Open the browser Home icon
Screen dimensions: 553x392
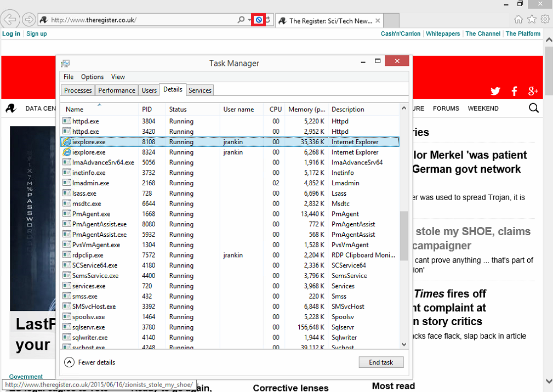click(x=518, y=20)
